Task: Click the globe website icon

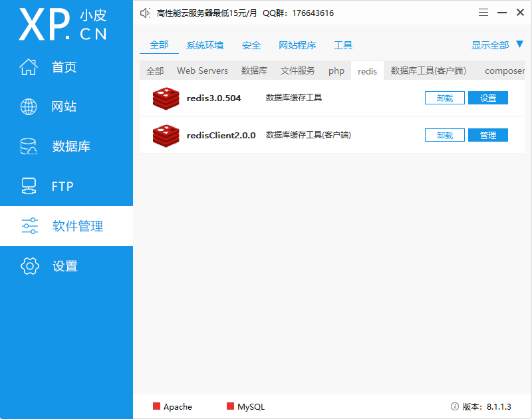Action: coord(29,106)
